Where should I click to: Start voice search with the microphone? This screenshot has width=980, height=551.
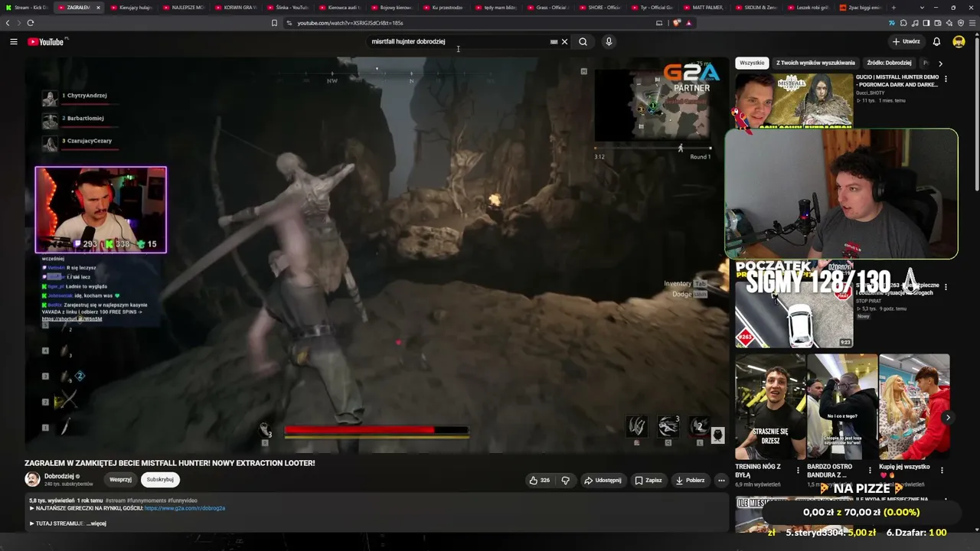point(609,42)
